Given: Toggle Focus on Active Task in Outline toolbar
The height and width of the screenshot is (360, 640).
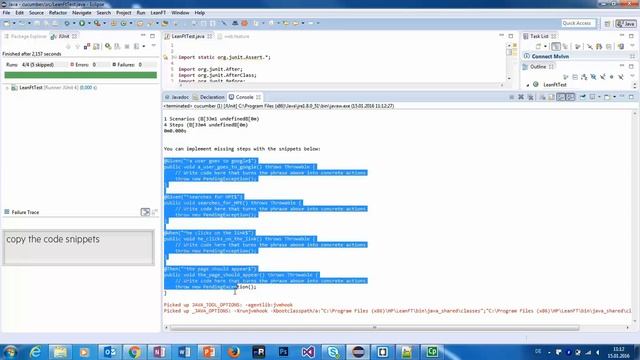Looking at the screenshot, I should click(565, 77).
